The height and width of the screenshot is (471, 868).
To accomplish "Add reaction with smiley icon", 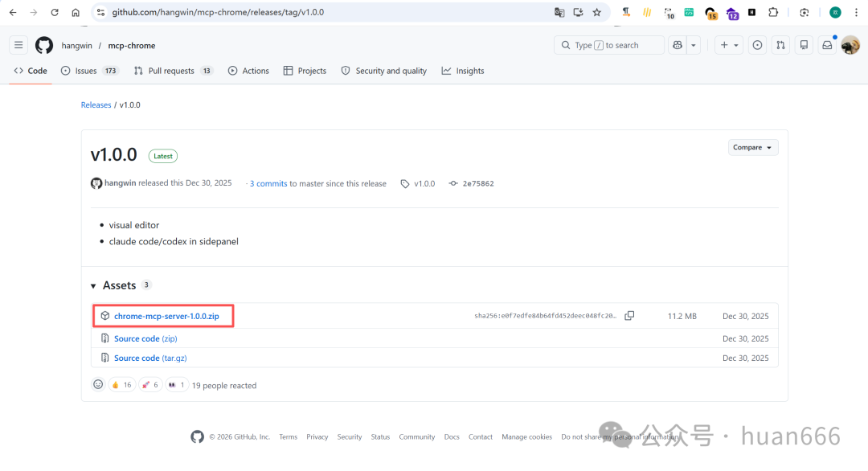I will pos(98,385).
